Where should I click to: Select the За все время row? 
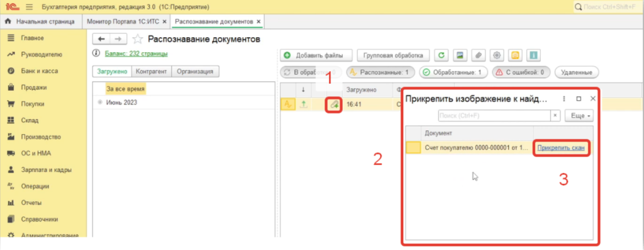[125, 89]
